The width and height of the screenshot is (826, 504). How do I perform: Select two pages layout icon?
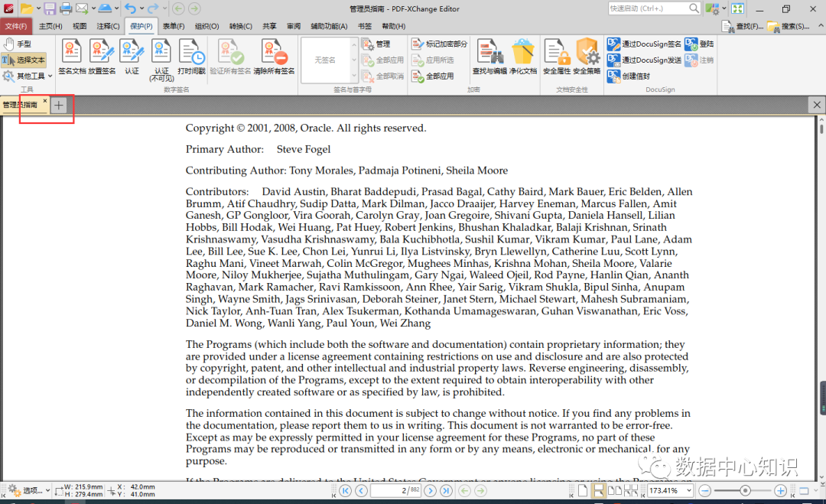[614, 491]
